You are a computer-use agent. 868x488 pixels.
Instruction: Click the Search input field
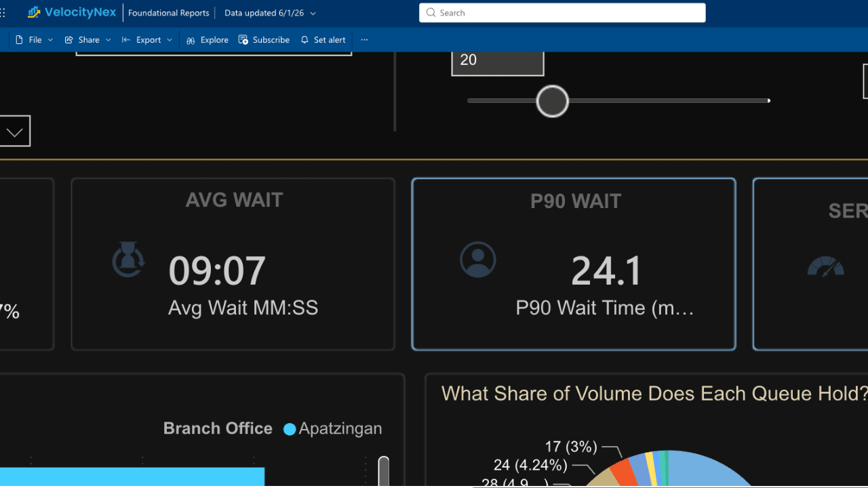[562, 13]
